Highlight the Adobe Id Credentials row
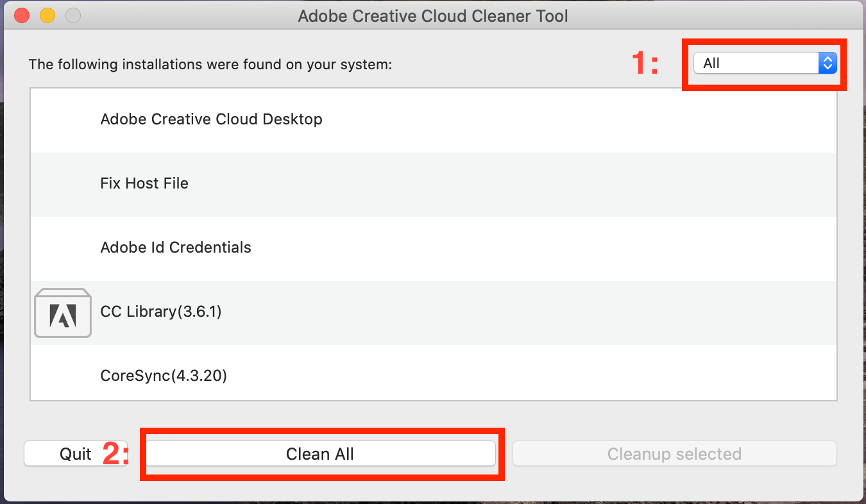Viewport: 866px width, 504px height. tap(176, 248)
